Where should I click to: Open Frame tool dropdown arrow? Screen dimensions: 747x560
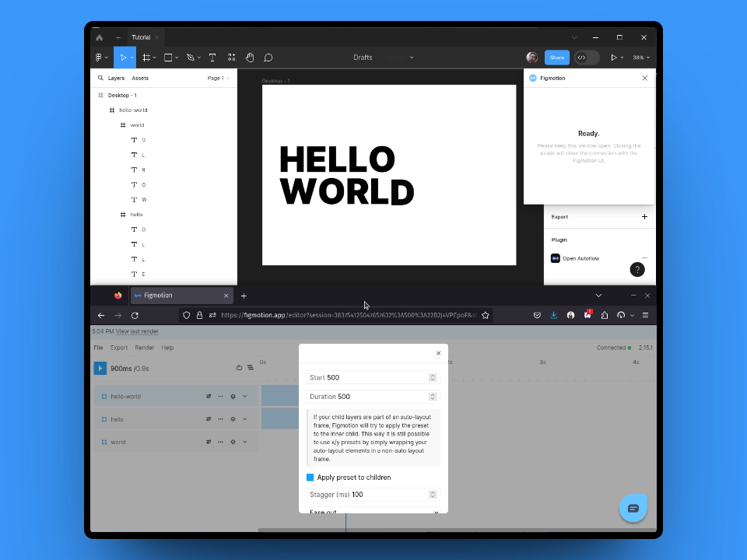[154, 58]
